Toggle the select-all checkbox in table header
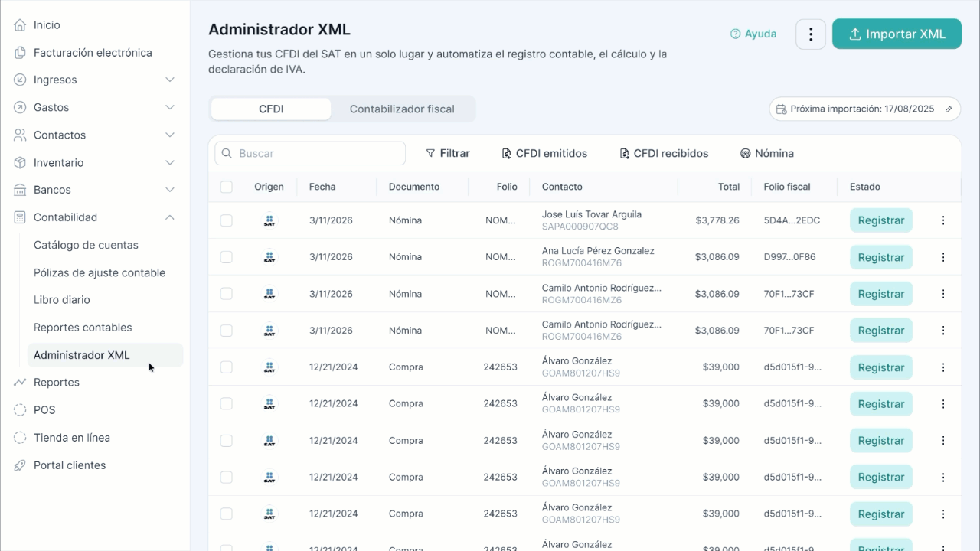The image size is (980, 551). click(x=227, y=187)
